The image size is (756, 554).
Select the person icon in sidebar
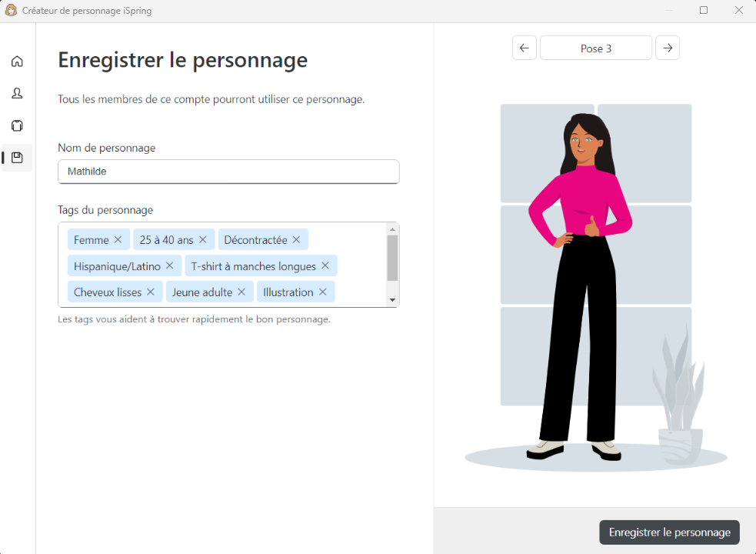(17, 93)
